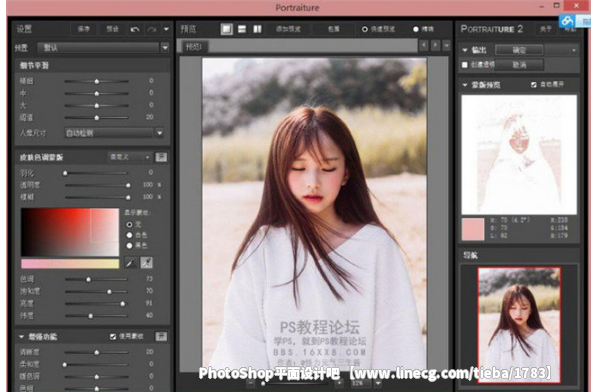Switch to horizontal split preview layout
The height and width of the screenshot is (392, 607).
(x=242, y=29)
